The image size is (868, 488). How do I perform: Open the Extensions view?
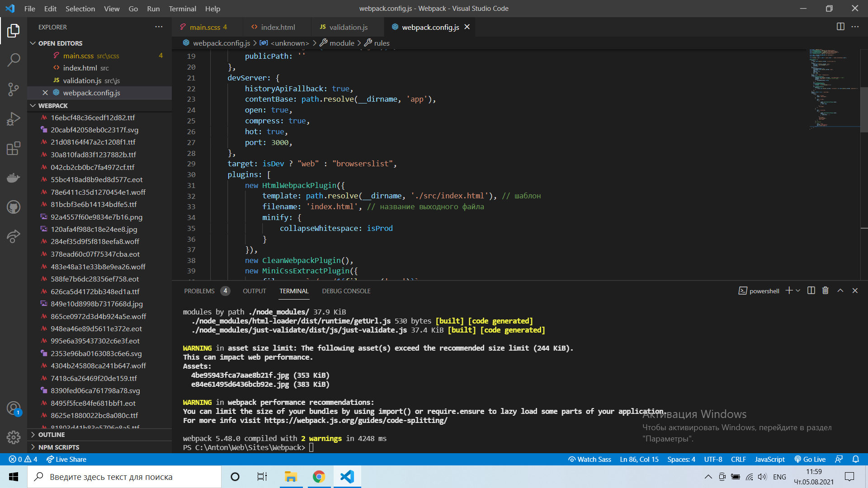point(14,148)
